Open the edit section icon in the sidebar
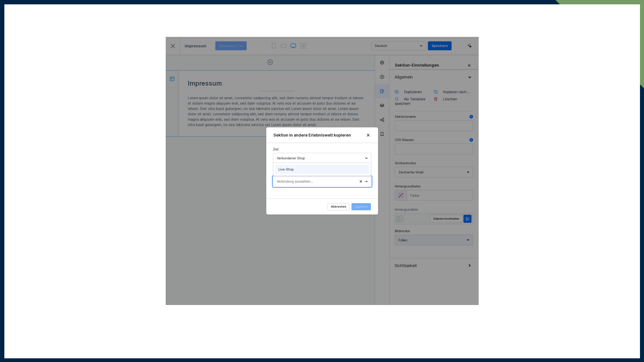The width and height of the screenshot is (644, 362). (382, 91)
